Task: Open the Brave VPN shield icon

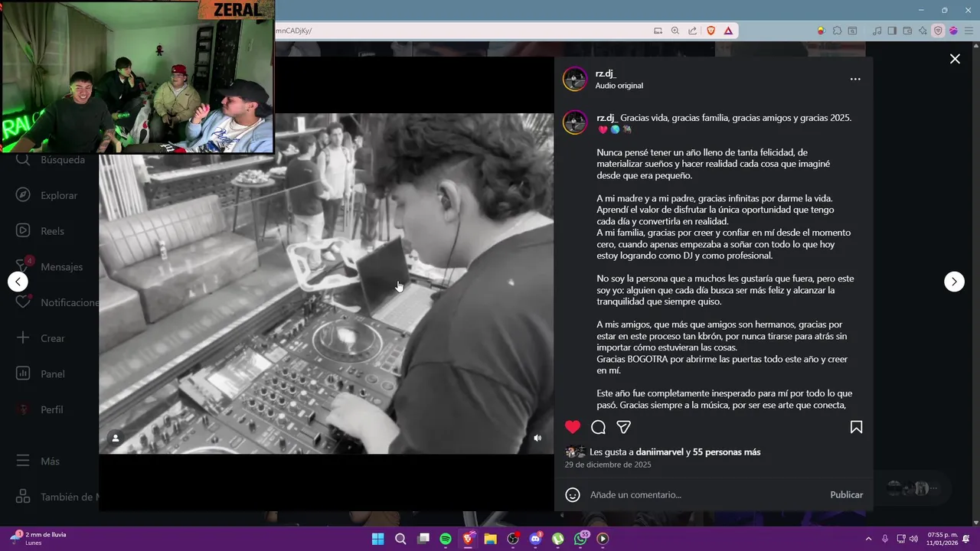Action: click(x=938, y=31)
